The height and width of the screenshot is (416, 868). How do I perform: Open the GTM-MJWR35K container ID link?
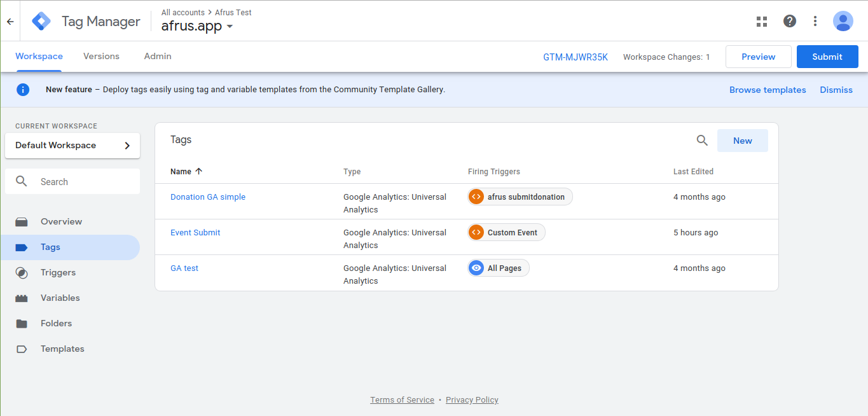tap(575, 57)
